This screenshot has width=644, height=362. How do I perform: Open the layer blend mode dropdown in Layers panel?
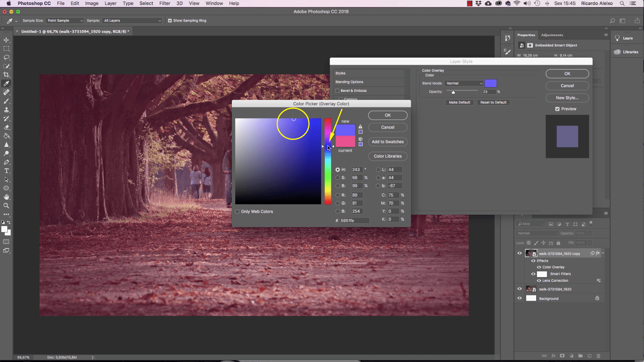(537, 233)
